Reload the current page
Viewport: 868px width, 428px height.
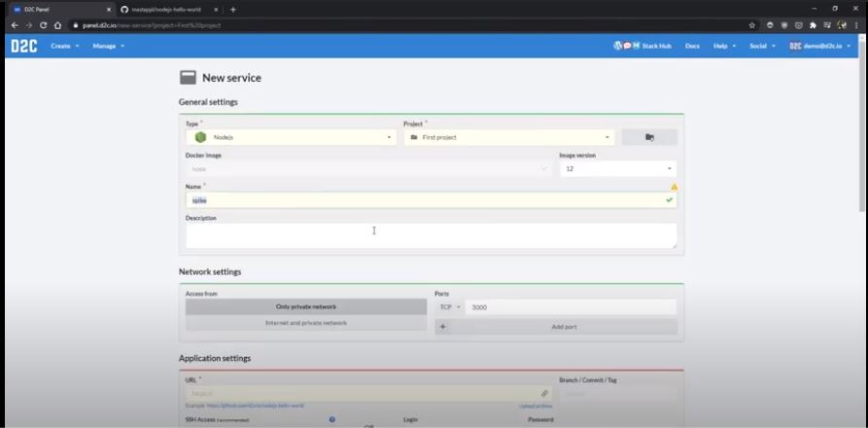pos(43,25)
